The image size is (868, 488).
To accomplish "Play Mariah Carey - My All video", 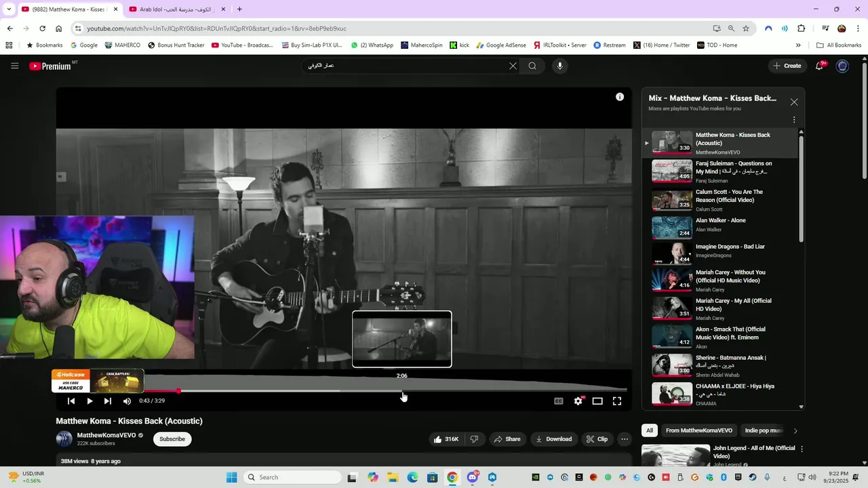I will [x=722, y=308].
